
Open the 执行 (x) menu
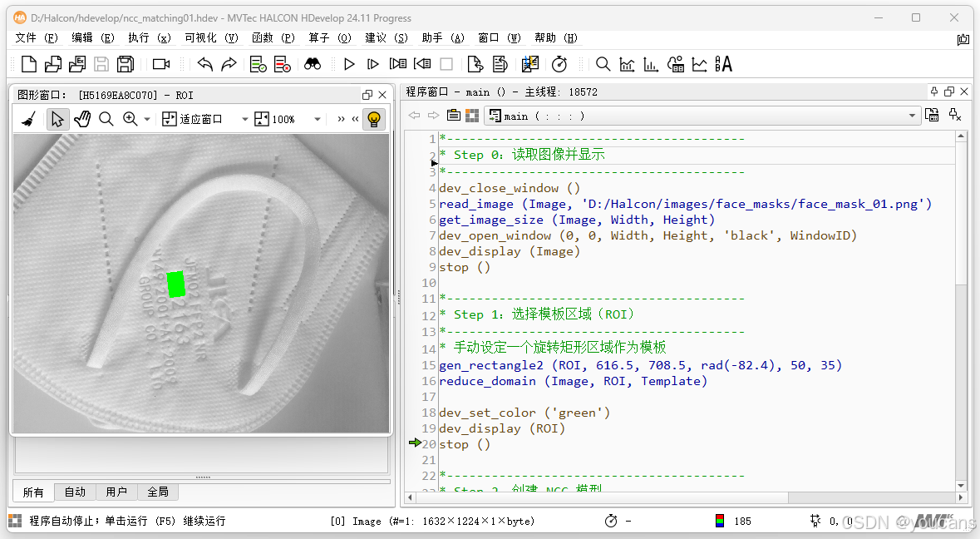click(150, 37)
